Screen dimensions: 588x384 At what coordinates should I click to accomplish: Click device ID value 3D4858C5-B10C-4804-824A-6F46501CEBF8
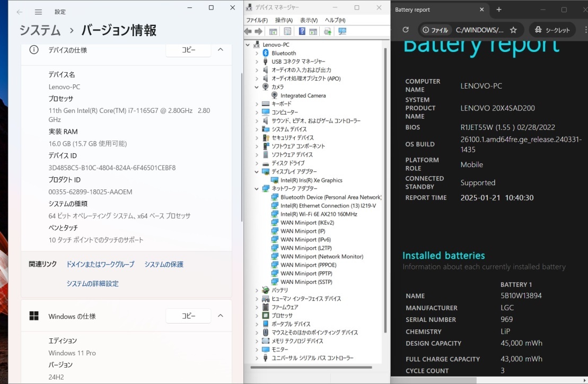click(x=112, y=168)
